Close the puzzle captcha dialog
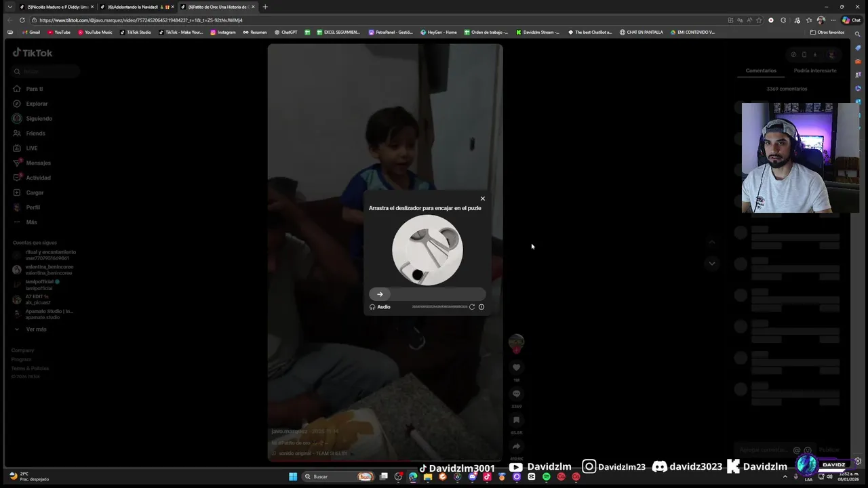Viewport: 868px width, 488px height. click(x=483, y=199)
